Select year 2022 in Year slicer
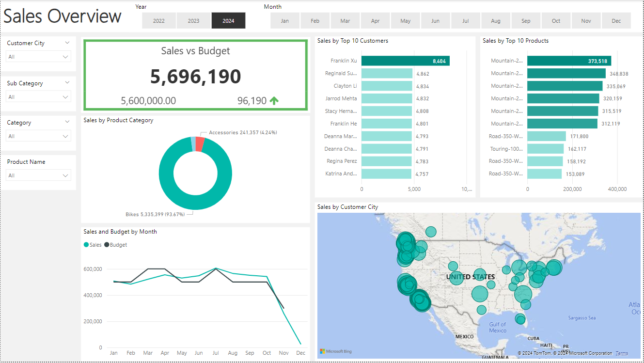This screenshot has width=644, height=363. 159,21
